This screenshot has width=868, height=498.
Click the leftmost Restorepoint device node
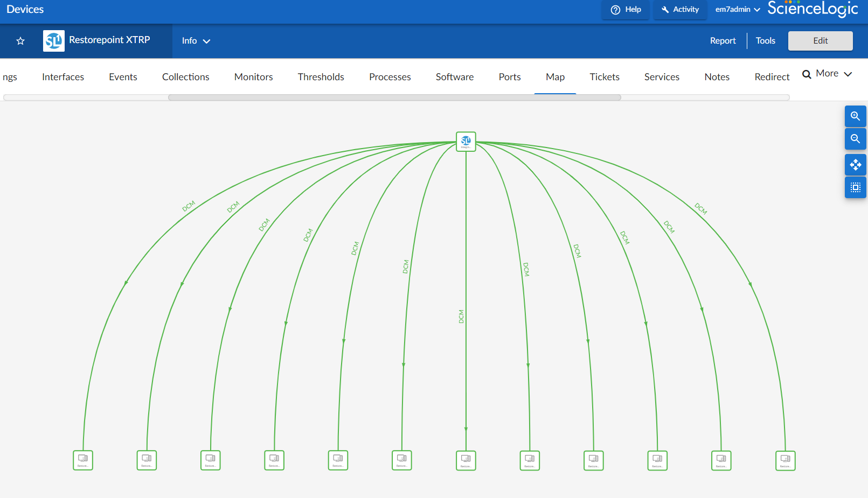click(x=83, y=460)
